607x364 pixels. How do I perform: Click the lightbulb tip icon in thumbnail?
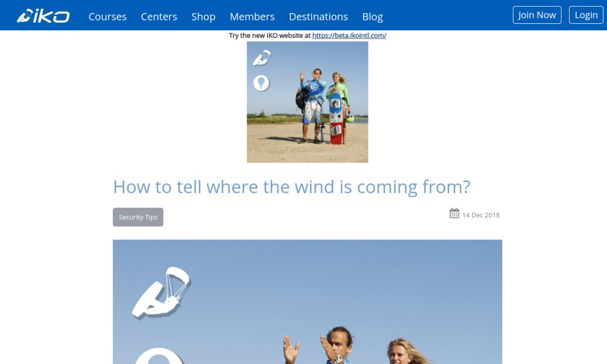tap(261, 83)
